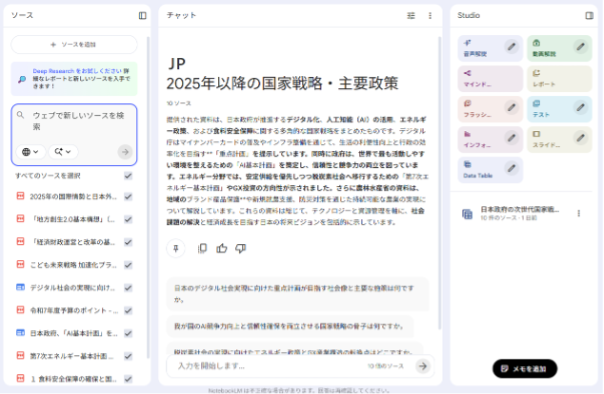Click the chat panel vertical scrollbar
604x394 pixels.
pos(439,183)
